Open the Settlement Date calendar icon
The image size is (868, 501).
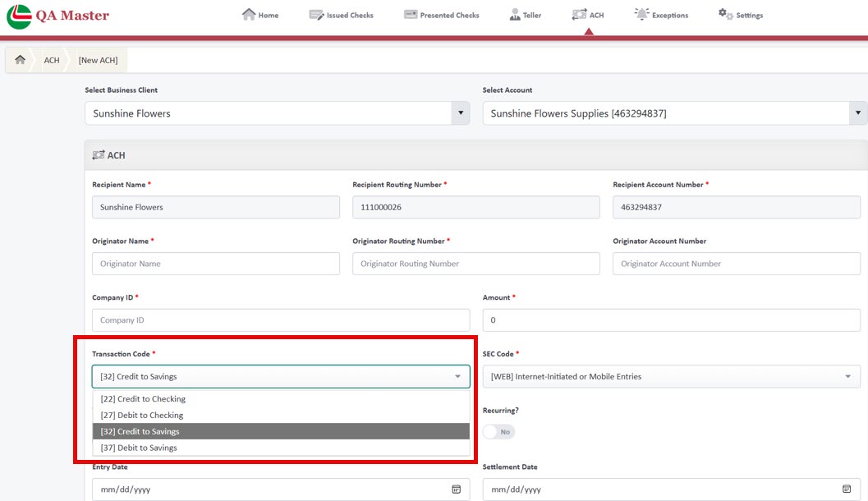(x=847, y=489)
